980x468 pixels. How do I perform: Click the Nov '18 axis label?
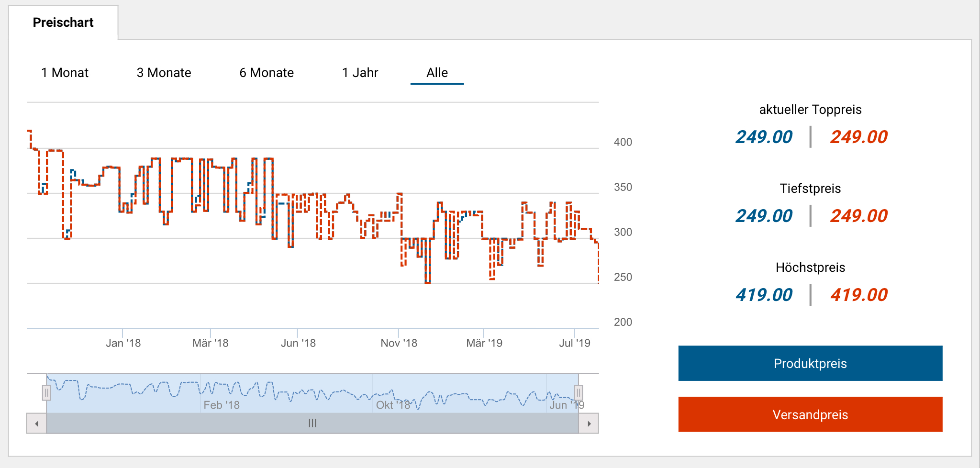[x=399, y=343]
